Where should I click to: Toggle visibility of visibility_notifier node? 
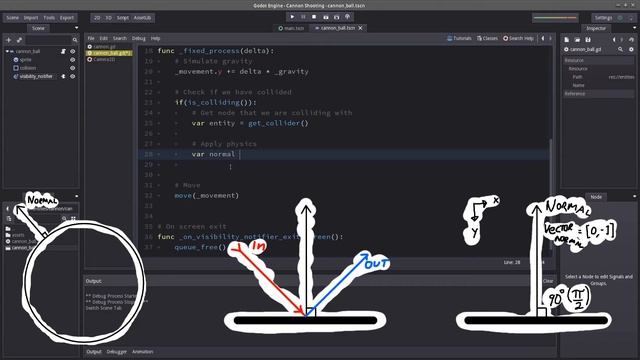click(73, 76)
